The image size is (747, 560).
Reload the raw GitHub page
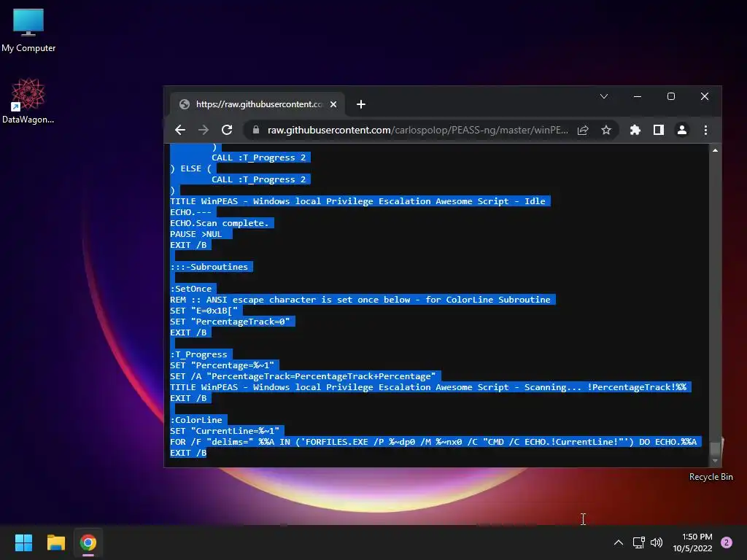coord(228,130)
